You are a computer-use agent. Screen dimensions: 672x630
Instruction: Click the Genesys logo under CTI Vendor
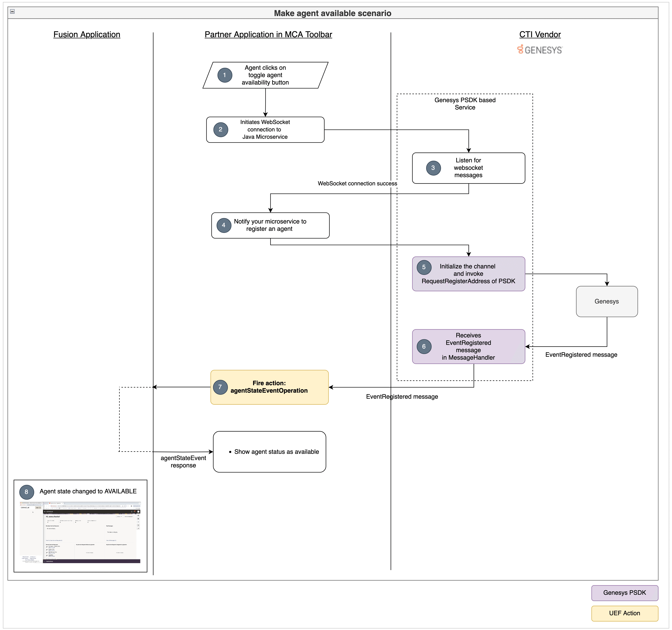540,50
